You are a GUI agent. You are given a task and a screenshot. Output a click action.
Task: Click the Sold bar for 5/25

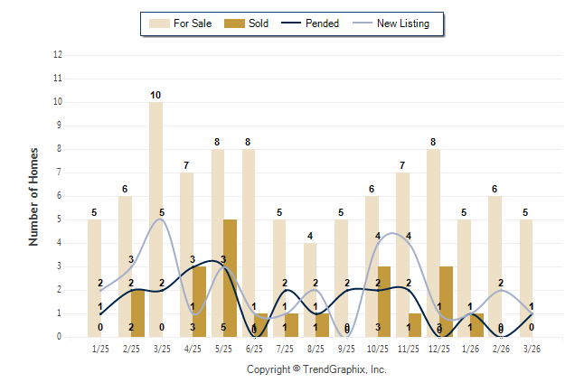(x=231, y=278)
